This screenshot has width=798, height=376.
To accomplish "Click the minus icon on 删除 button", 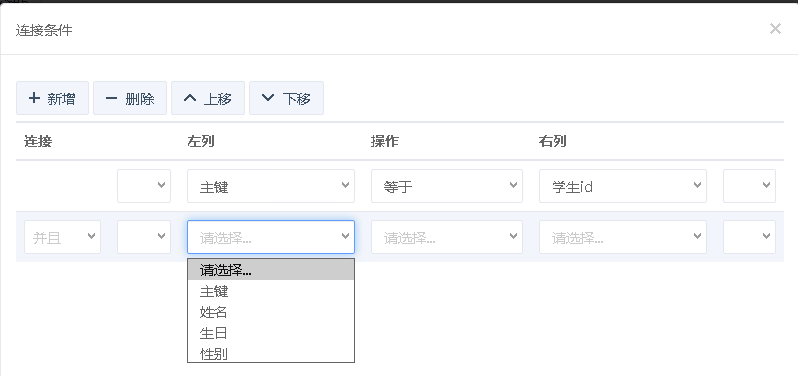I will pos(111,98).
